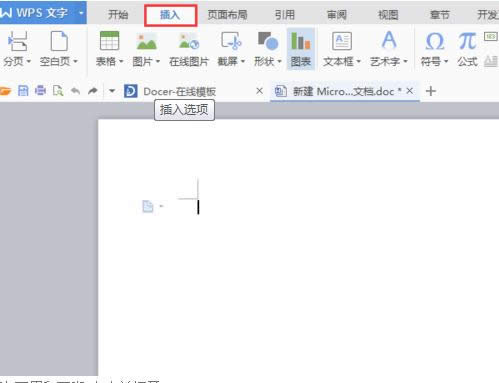
Task: Expand the 截屏 dropdown arrow
Action: [x=243, y=61]
